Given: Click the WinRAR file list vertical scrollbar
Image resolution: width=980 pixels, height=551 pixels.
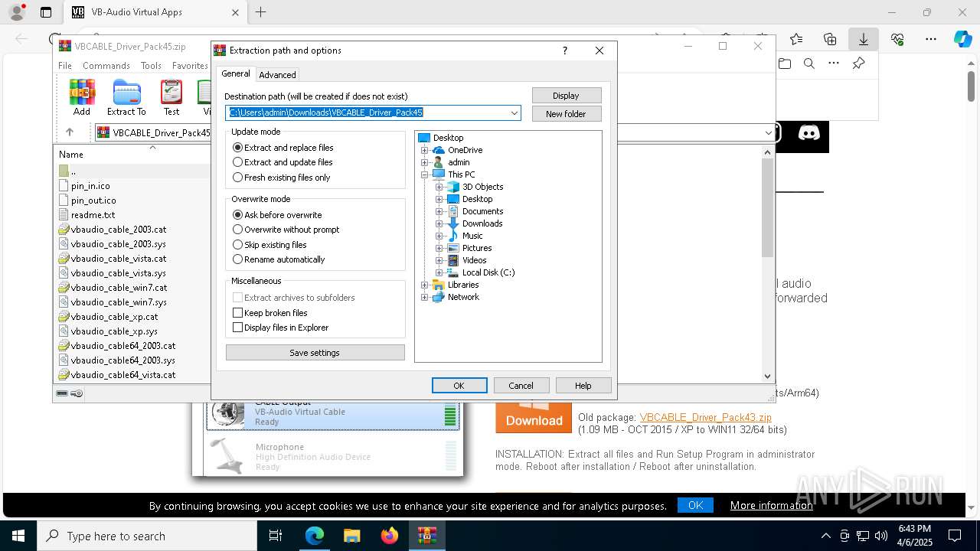Looking at the screenshot, I should point(768,264).
